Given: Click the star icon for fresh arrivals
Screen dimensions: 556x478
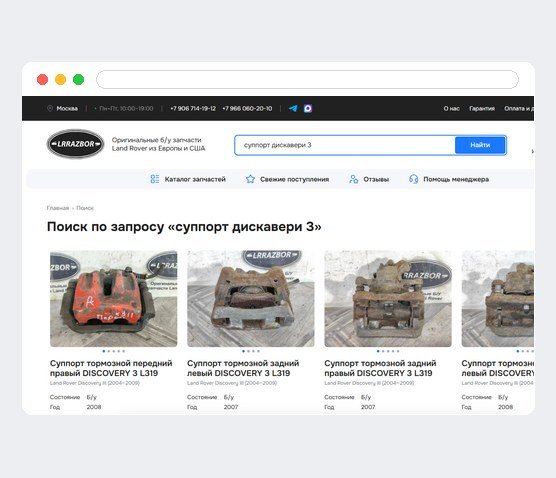Looking at the screenshot, I should pos(250,179).
